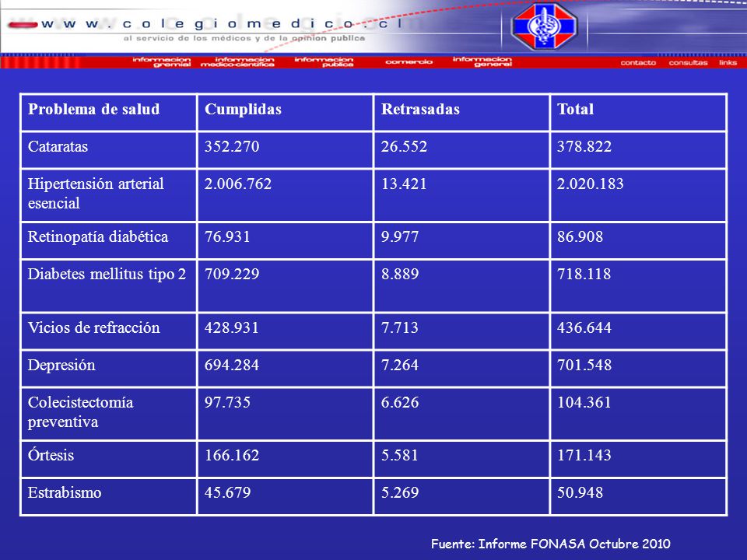Screen dimensions: 747x560
Task: Select the total 718.118
Action: pyautogui.click(x=584, y=274)
